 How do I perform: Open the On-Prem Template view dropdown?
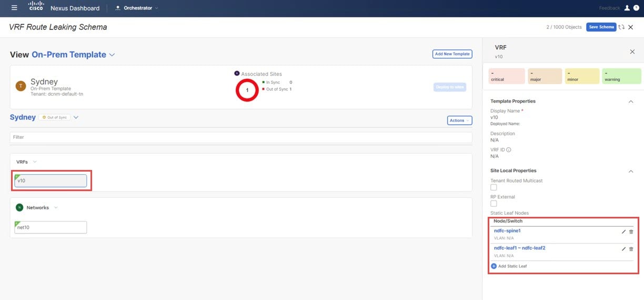tap(112, 55)
